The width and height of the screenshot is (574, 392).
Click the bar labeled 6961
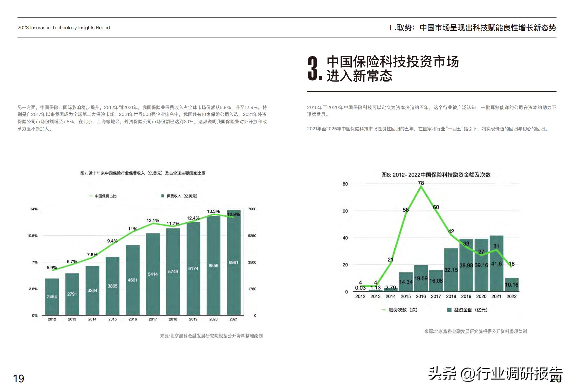234,262
